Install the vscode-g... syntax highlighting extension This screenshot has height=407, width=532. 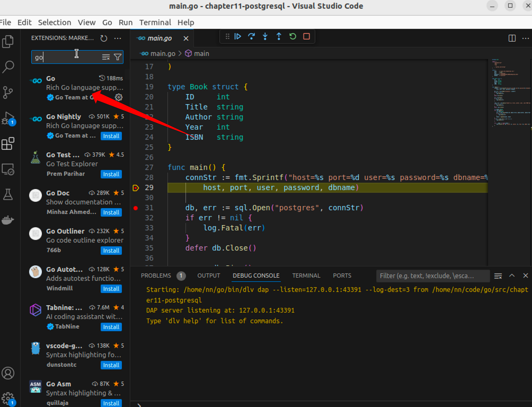[x=111, y=365]
